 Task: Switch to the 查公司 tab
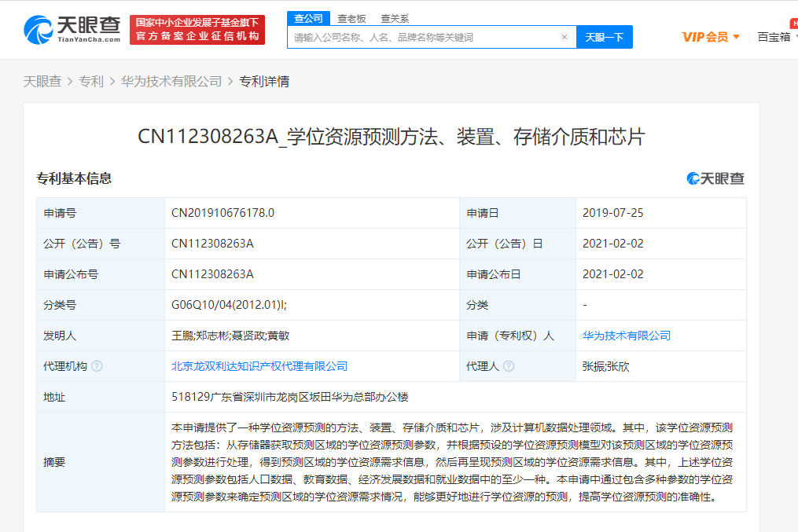308,18
